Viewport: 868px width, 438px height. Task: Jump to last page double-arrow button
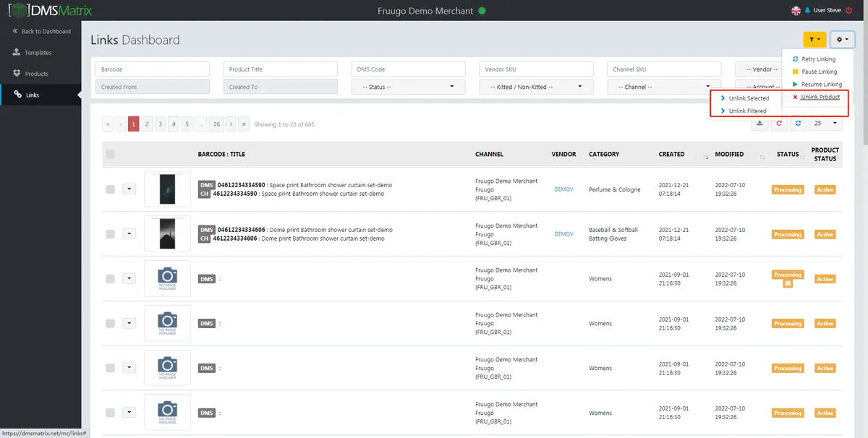coord(244,124)
